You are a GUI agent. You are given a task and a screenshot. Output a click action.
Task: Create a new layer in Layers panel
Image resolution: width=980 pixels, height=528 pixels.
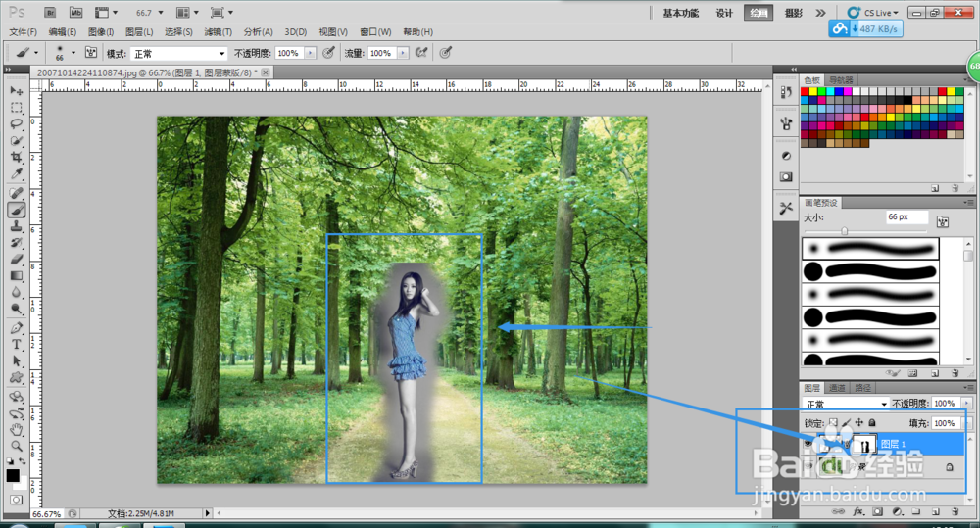(936, 511)
